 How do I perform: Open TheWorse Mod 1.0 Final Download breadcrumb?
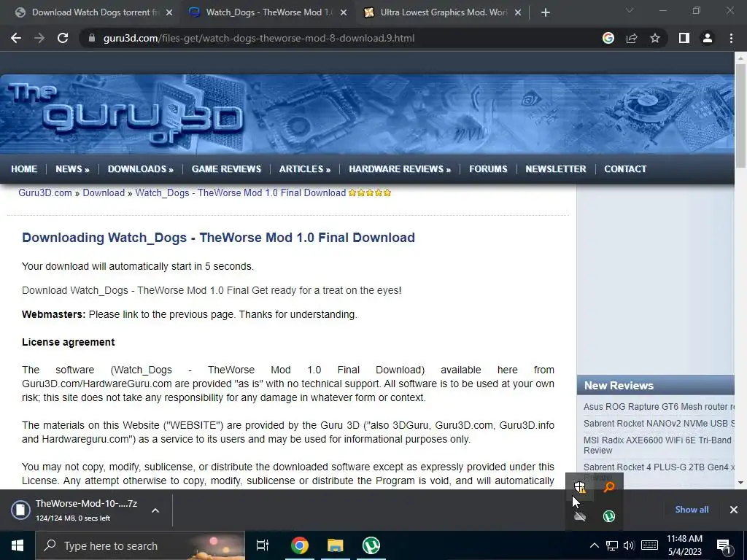click(241, 192)
